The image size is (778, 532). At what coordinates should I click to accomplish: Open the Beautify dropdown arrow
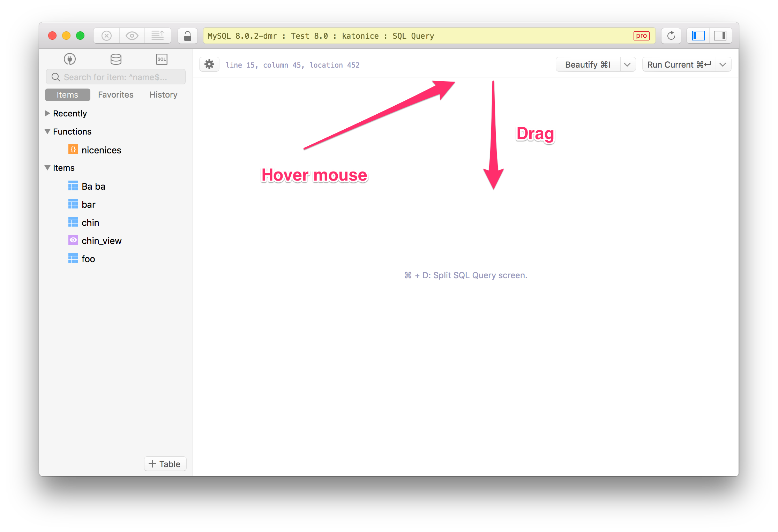627,65
